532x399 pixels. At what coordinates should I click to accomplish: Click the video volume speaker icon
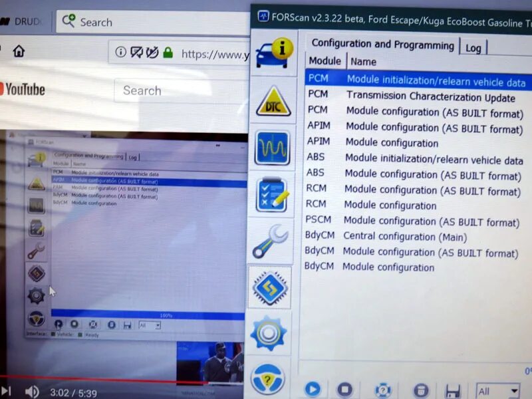pos(32,392)
